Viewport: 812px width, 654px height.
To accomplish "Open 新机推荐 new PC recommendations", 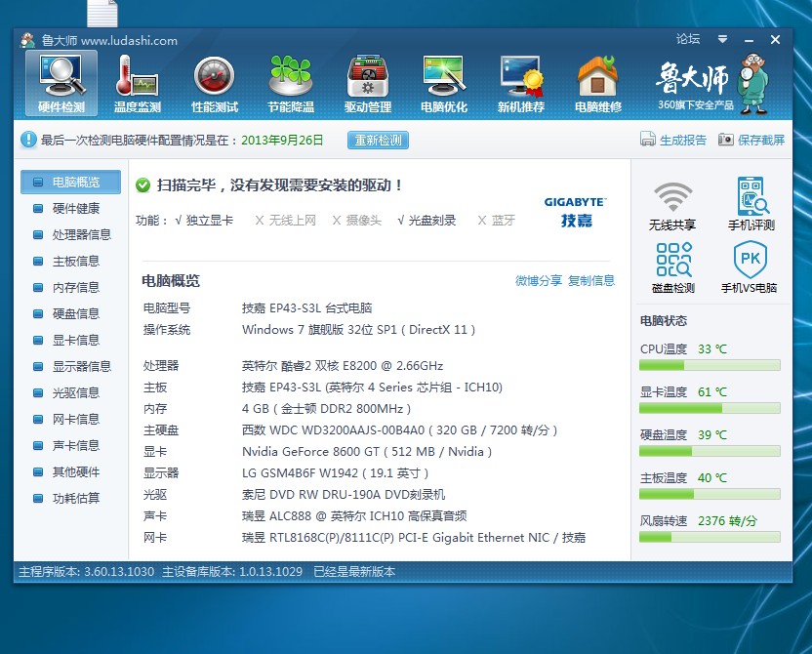I will (521, 83).
